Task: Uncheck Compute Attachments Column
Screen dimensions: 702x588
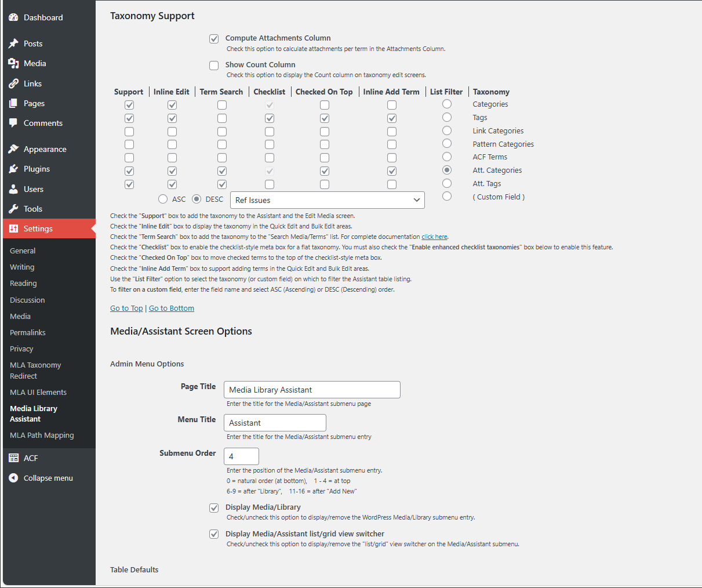Action: point(214,39)
